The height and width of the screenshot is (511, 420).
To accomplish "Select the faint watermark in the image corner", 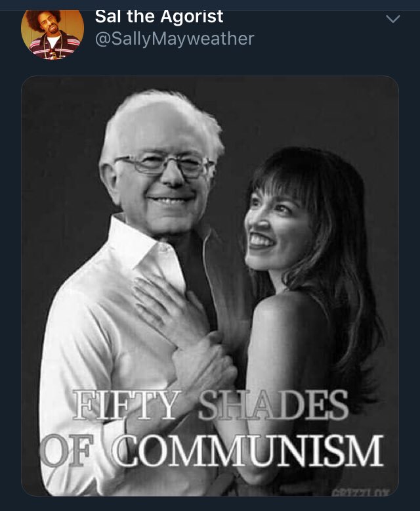I will (361, 492).
